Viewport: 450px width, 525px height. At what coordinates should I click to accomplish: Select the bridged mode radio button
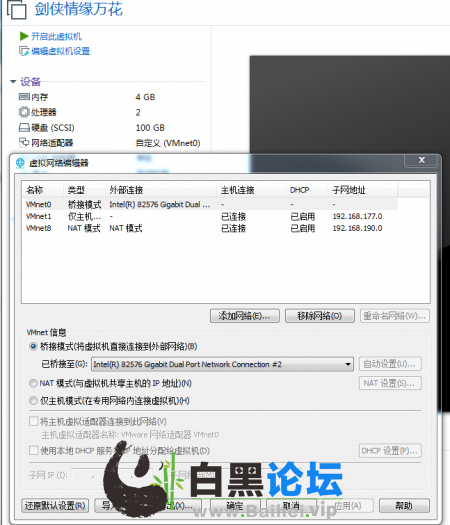tap(33, 346)
